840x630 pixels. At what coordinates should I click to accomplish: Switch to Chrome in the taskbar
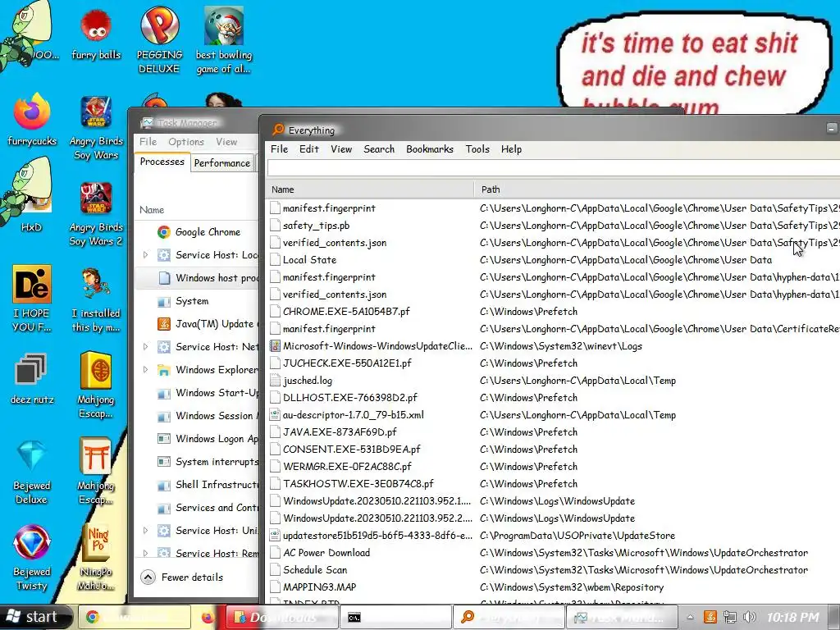pos(135,617)
